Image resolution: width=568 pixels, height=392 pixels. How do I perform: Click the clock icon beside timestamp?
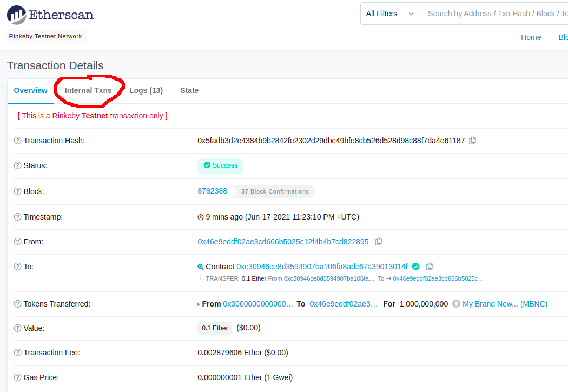click(x=200, y=217)
